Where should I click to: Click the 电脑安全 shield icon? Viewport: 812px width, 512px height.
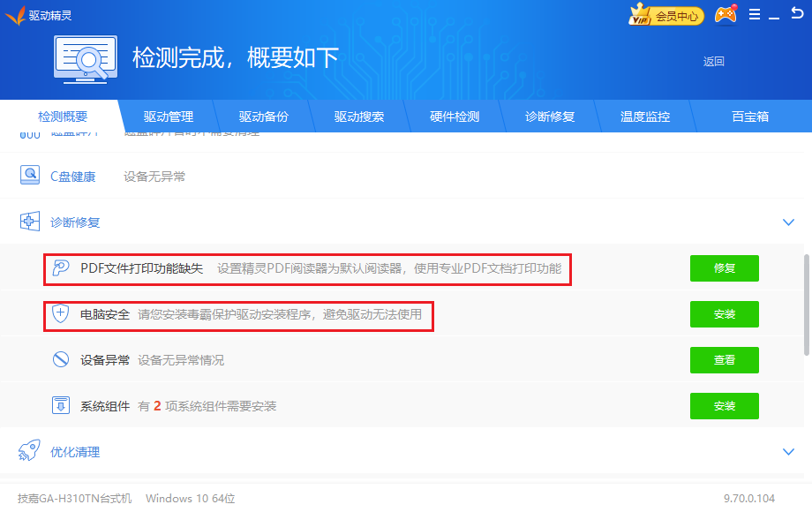tap(61, 314)
